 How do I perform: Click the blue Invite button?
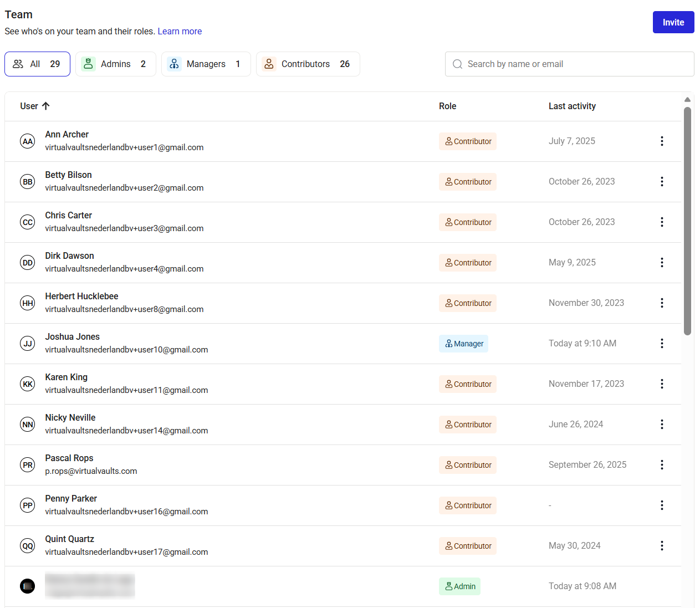tap(673, 22)
